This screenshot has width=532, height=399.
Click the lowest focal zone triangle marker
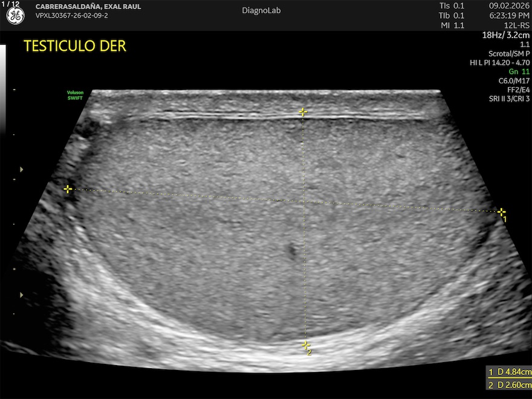[22, 295]
